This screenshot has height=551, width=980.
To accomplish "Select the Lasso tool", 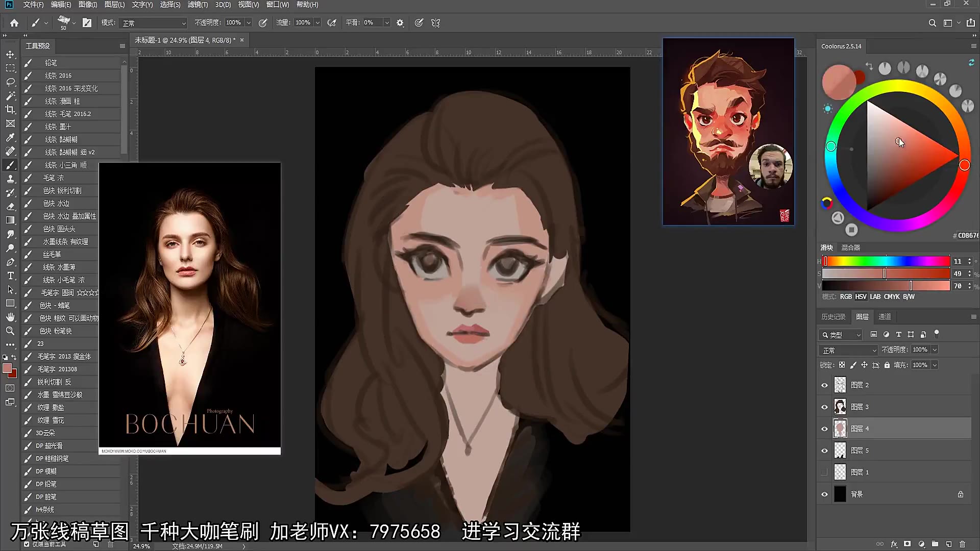I will (x=10, y=82).
